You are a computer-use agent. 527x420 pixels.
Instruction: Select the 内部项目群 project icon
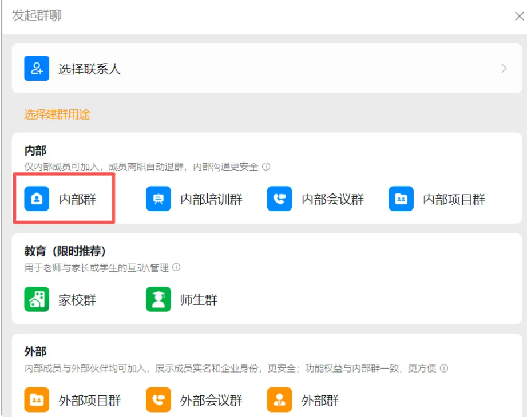pos(401,199)
